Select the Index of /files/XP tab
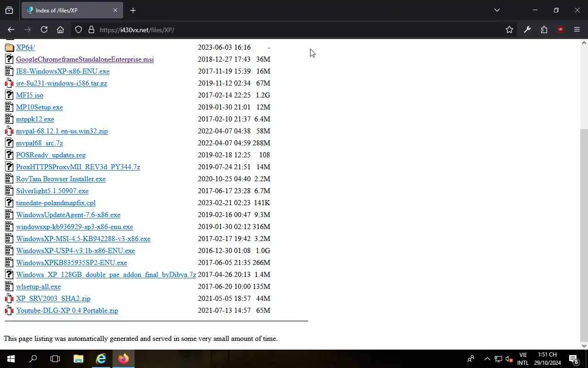 pyautogui.click(x=72, y=10)
